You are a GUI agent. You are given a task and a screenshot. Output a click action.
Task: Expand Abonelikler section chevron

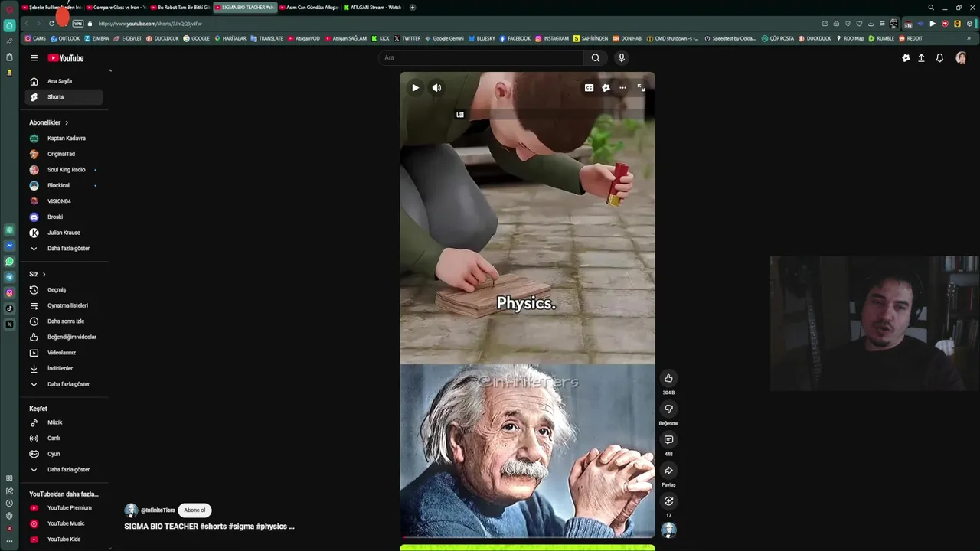67,122
